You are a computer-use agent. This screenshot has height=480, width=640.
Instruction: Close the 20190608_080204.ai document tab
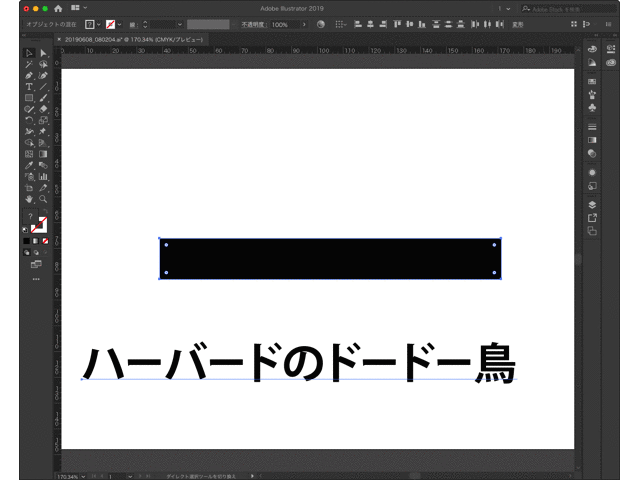click(59, 40)
